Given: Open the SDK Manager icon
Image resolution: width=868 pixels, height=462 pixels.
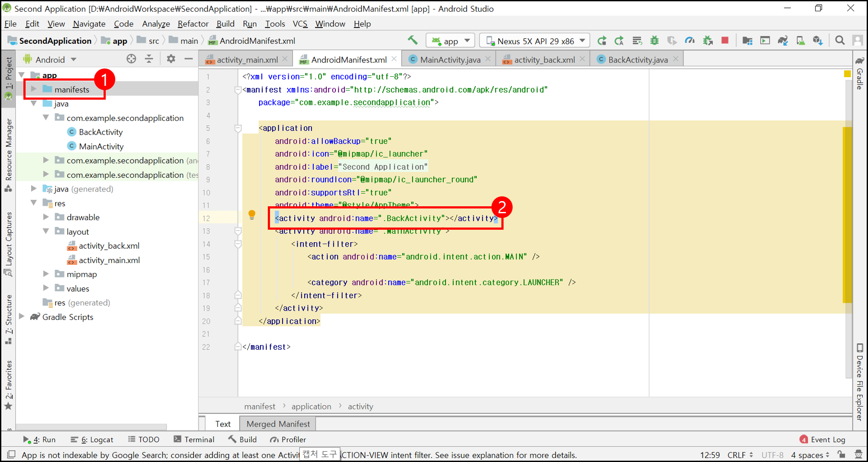Looking at the screenshot, I should click(x=818, y=41).
